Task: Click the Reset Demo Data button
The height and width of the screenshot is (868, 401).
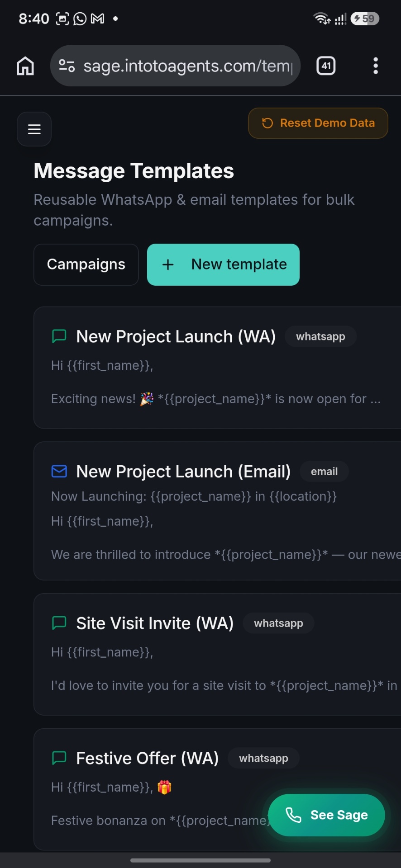Action: pyautogui.click(x=318, y=123)
